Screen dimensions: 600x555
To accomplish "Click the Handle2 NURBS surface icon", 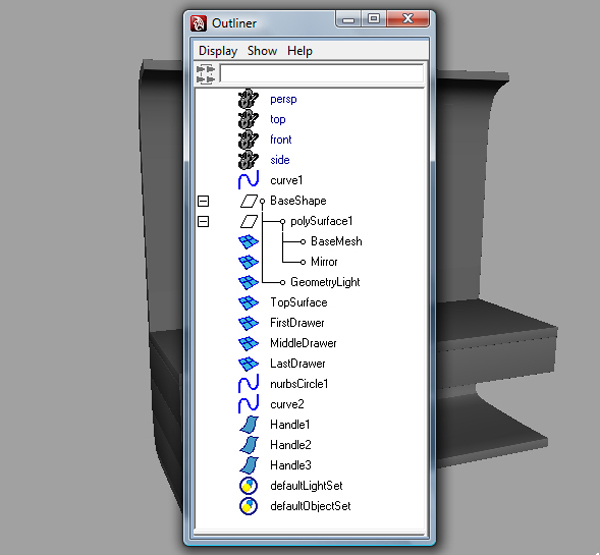I will 249,445.
